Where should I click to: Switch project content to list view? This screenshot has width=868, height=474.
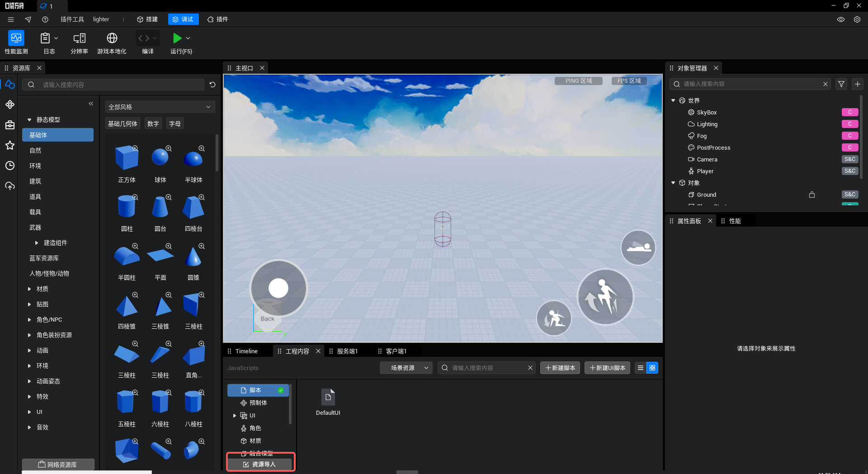pyautogui.click(x=641, y=368)
